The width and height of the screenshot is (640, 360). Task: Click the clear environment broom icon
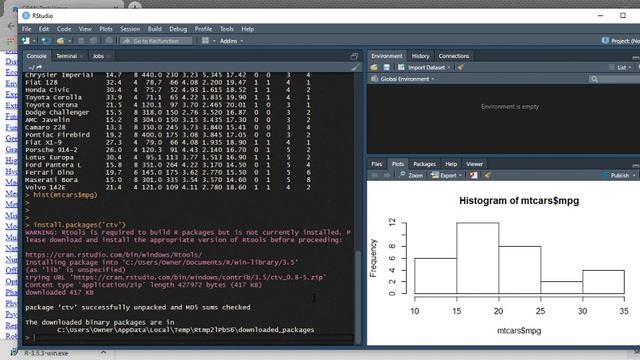point(460,67)
